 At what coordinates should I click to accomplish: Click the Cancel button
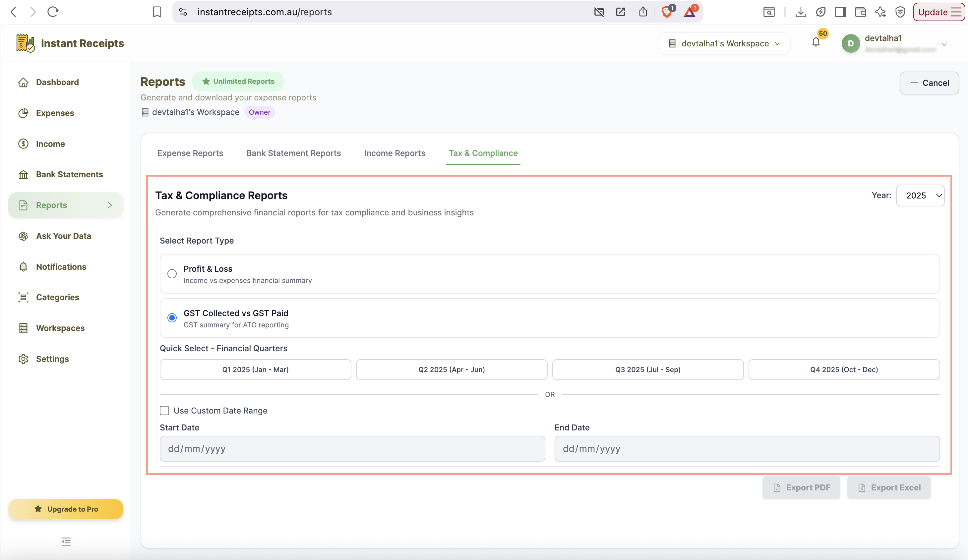click(x=929, y=83)
